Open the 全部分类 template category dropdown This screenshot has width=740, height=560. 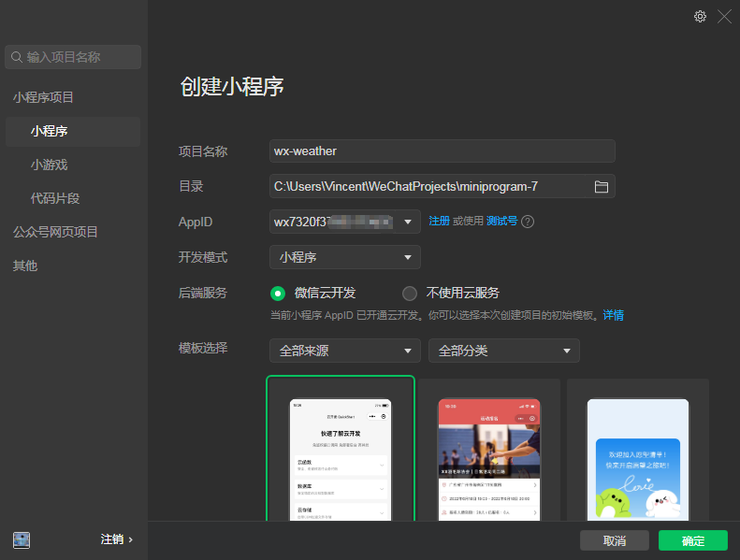(x=504, y=351)
